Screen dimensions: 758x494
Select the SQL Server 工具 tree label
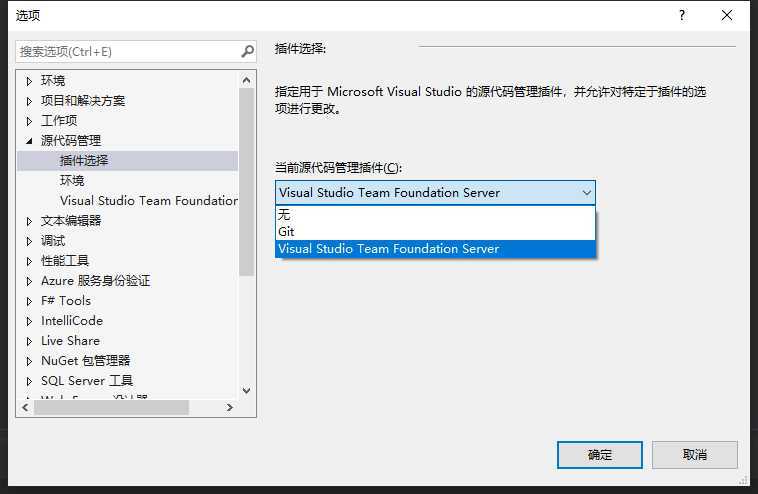[x=87, y=381]
